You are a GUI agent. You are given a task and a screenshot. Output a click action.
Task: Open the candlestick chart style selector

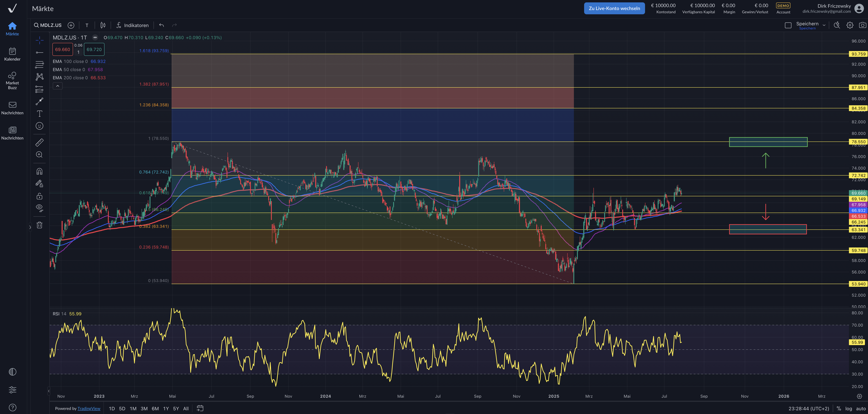pos(103,25)
